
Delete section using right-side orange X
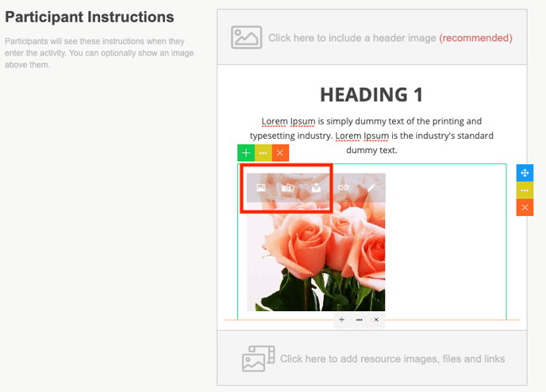pyautogui.click(x=525, y=207)
